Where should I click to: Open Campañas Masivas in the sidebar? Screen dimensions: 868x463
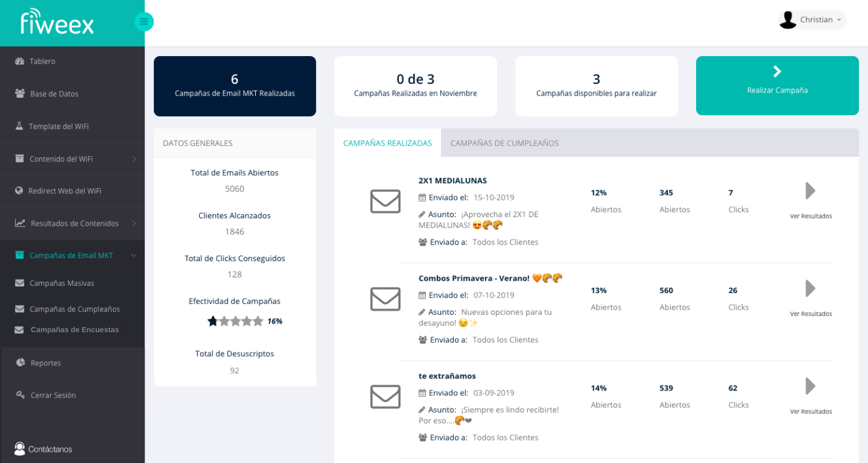click(62, 284)
